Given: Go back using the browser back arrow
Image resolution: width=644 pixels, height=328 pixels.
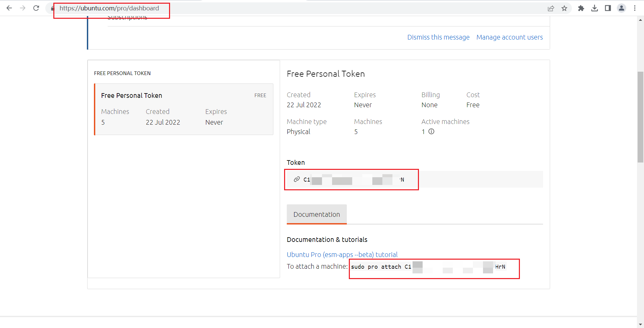Looking at the screenshot, I should (9, 8).
